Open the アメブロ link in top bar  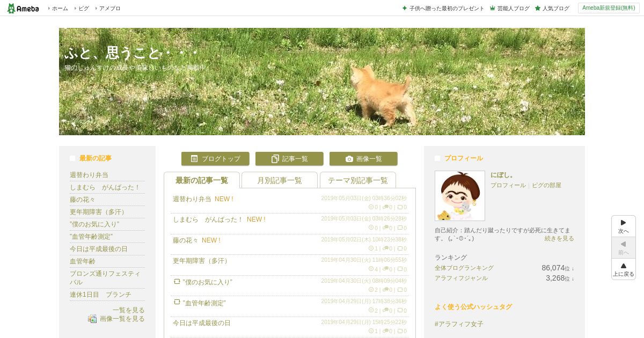tap(109, 9)
